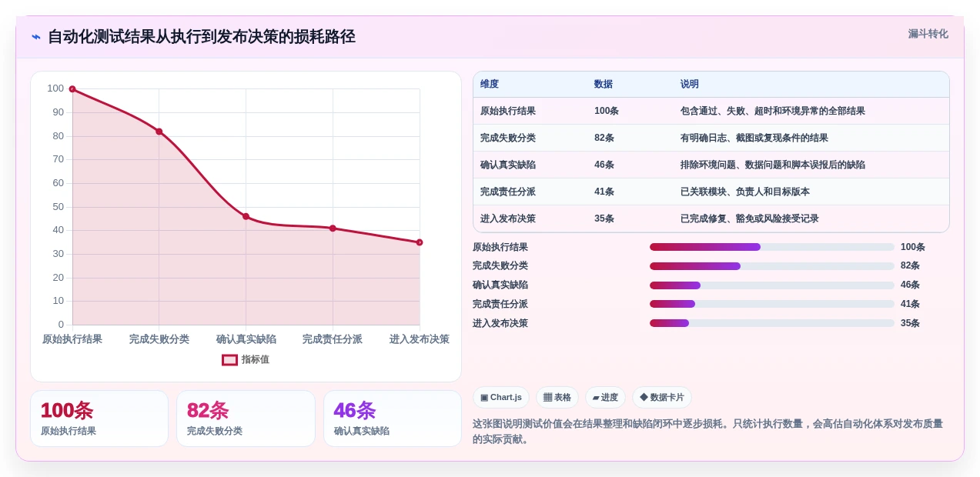Click the lightning icon beside the title
980x477 pixels.
tap(36, 37)
